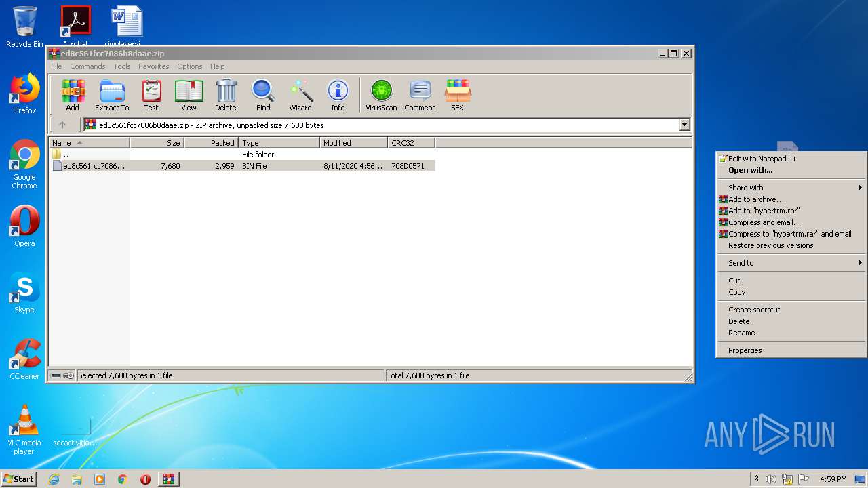
Task: Go up one folder level with the arrow
Action: (62, 125)
